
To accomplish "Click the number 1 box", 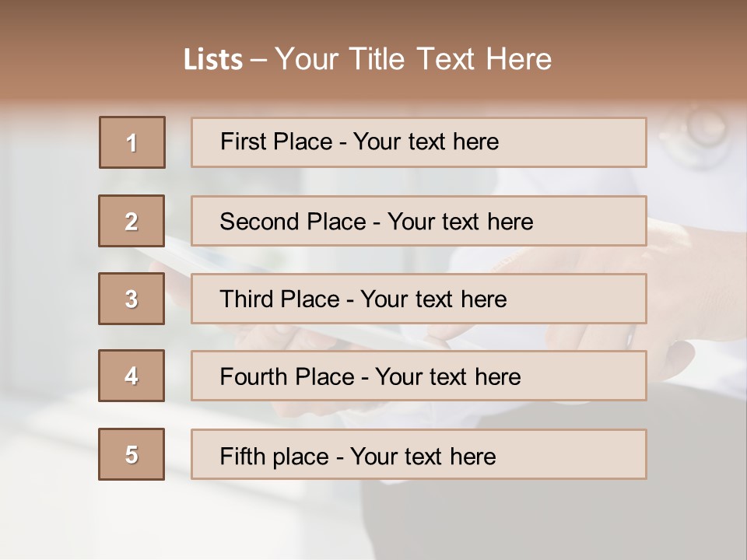I will coord(132,142).
